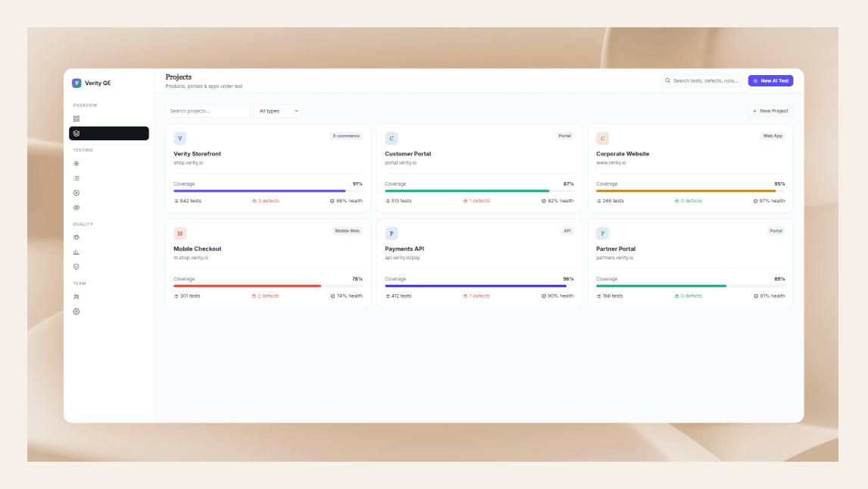Click the New AI Test button

[x=770, y=81]
